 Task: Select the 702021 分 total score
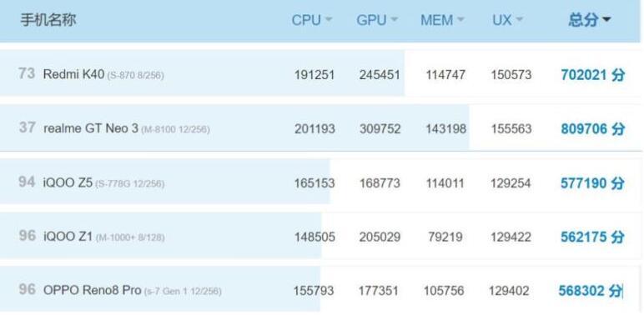(x=592, y=75)
